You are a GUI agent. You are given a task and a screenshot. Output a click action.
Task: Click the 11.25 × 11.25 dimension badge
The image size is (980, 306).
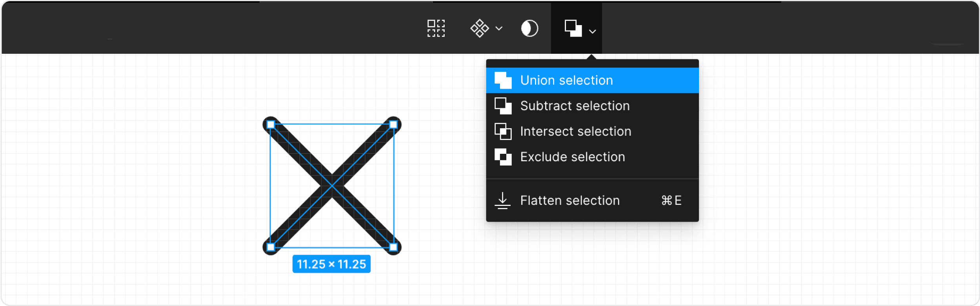click(x=332, y=264)
